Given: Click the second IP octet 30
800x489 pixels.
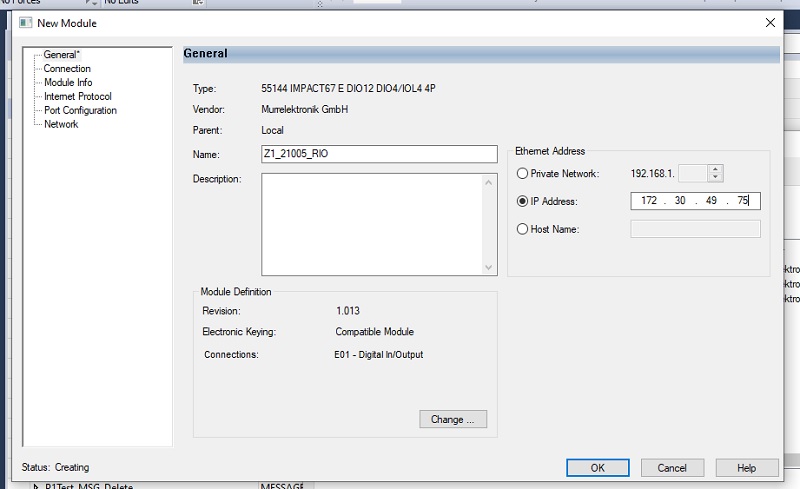Looking at the screenshot, I should tap(680, 201).
